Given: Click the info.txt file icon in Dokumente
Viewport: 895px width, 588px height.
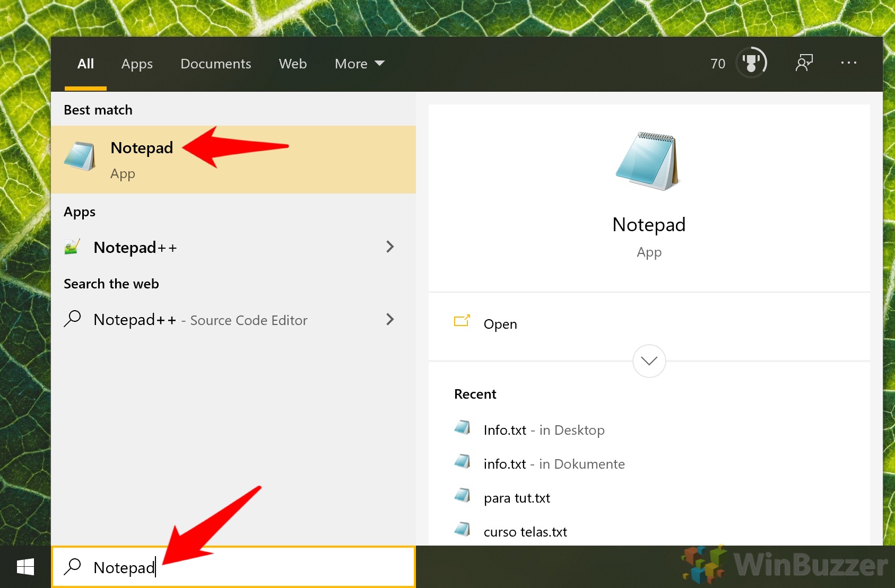Looking at the screenshot, I should (x=463, y=461).
